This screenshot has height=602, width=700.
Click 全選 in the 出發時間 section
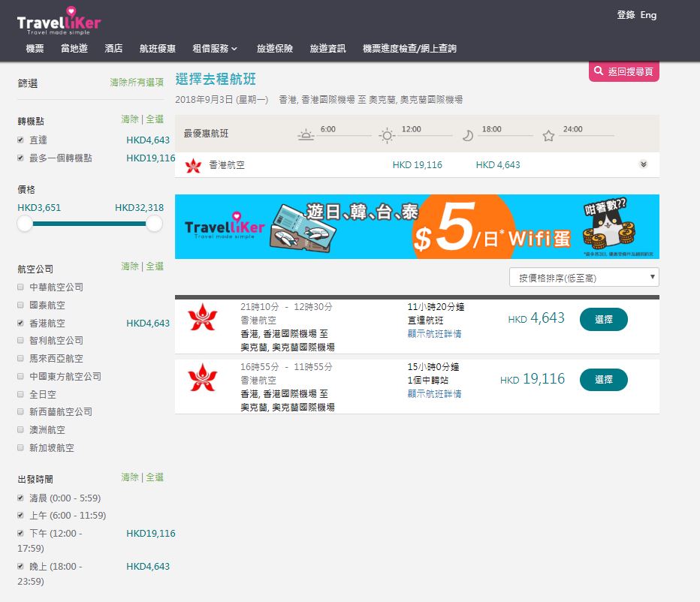(155, 477)
